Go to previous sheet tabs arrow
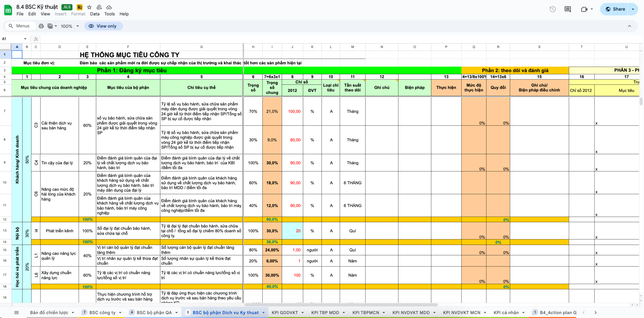Image resolution: width=644 pixels, height=318 pixels. pyautogui.click(x=584, y=313)
